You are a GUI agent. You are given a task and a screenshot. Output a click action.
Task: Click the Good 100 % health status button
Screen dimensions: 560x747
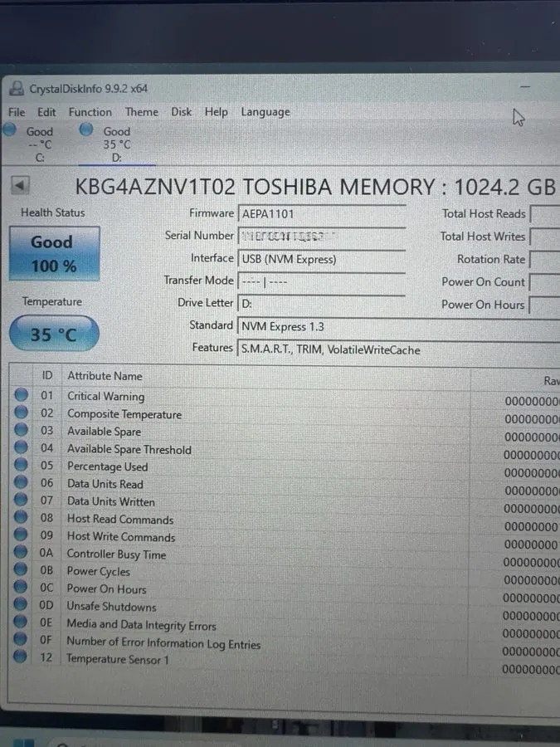tap(54, 253)
